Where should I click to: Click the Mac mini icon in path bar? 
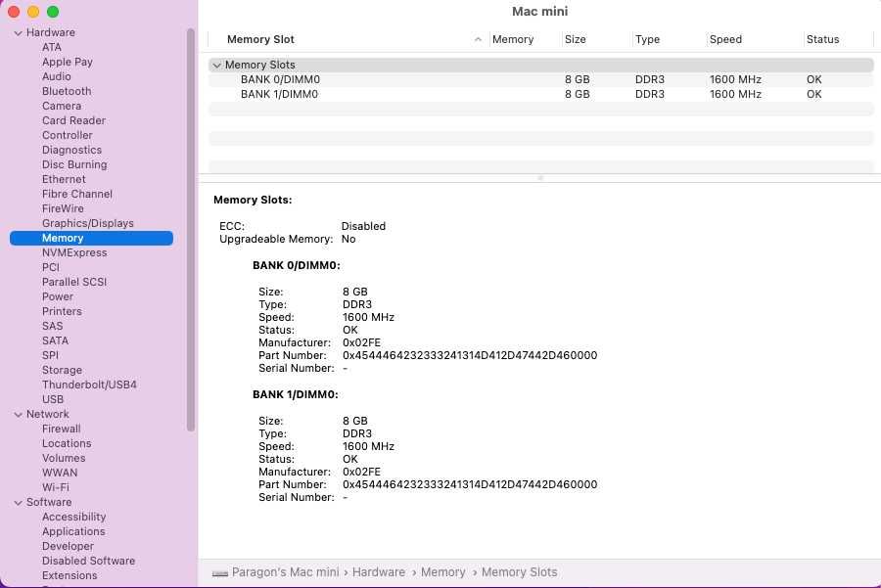[x=219, y=573]
